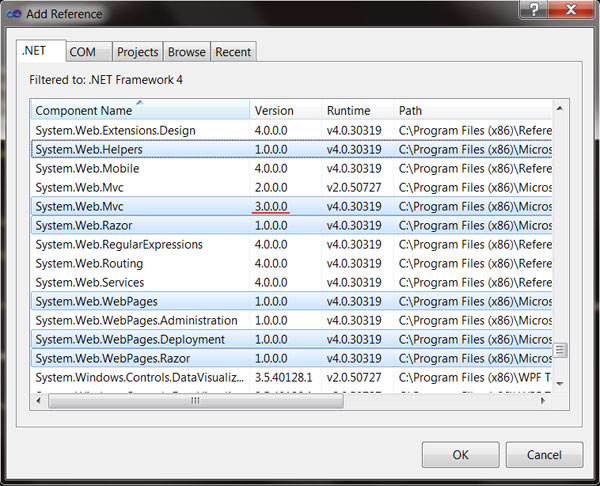
Task: Select System.Web.WebPages.Administration component
Action: click(292, 320)
